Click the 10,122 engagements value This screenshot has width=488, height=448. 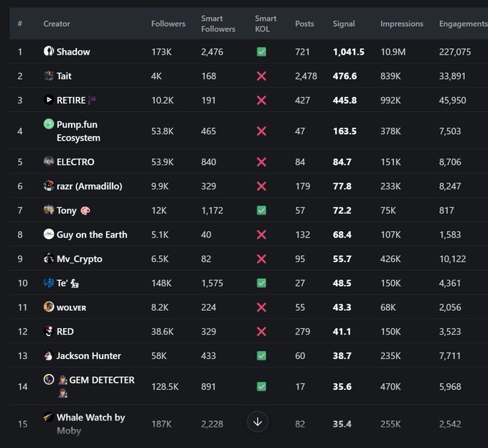(453, 258)
